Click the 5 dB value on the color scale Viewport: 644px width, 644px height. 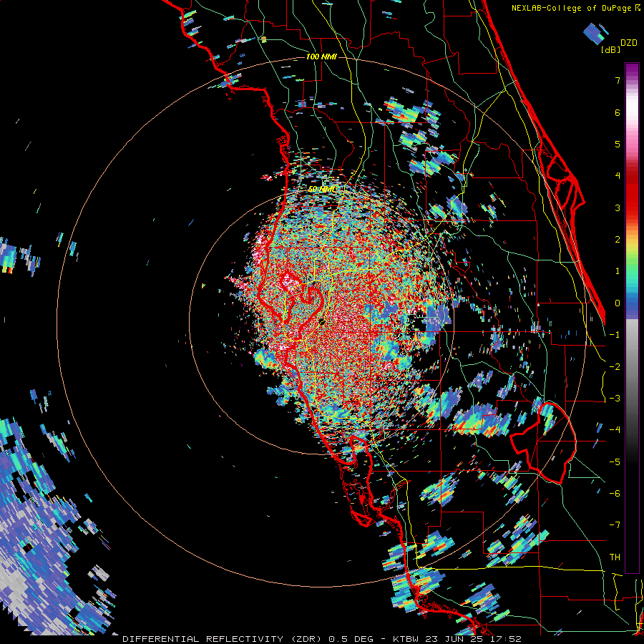click(618, 144)
